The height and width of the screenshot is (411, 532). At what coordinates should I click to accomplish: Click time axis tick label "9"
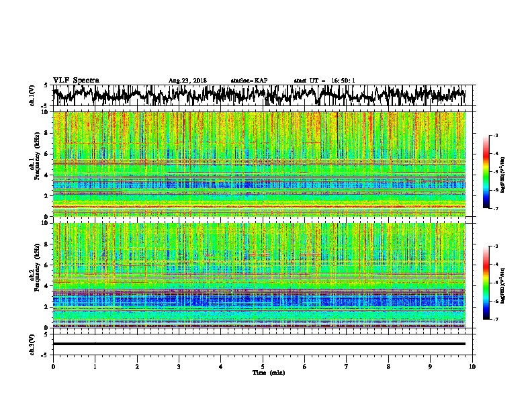coord(430,367)
